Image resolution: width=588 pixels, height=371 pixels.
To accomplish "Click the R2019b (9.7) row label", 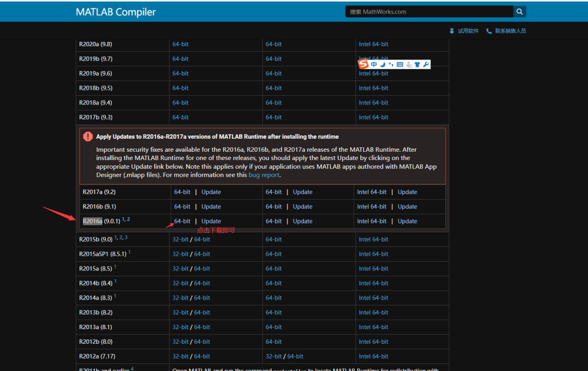I will click(96, 59).
